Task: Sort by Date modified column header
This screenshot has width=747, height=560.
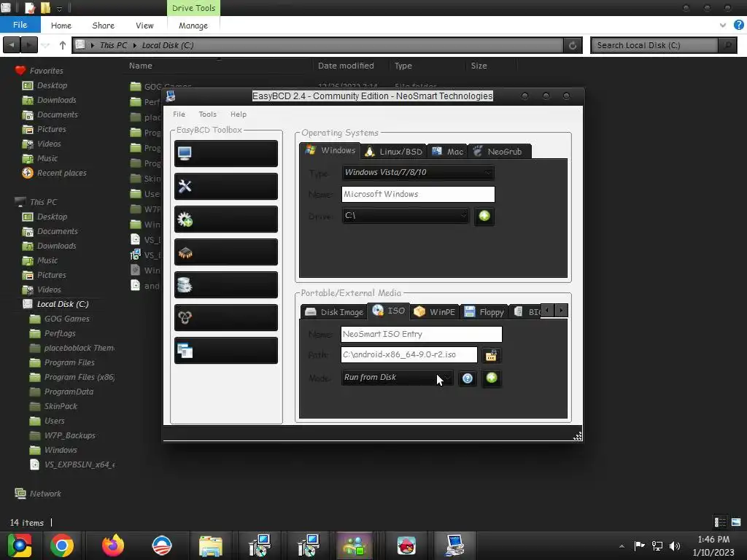Action: (346, 66)
